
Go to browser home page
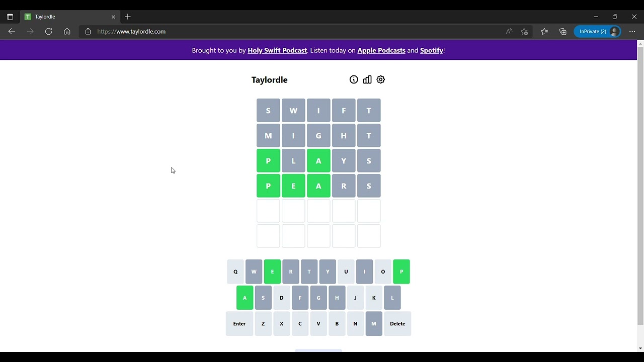[67, 31]
